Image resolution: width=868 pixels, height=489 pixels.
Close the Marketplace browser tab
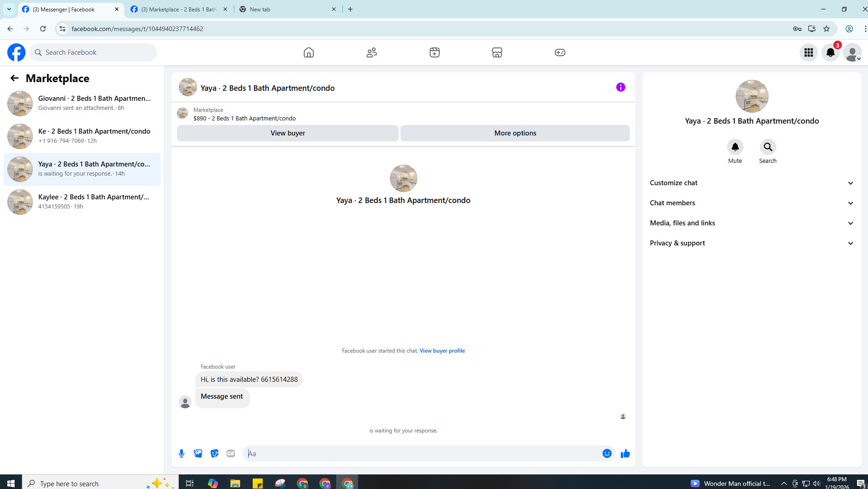pyautogui.click(x=225, y=9)
